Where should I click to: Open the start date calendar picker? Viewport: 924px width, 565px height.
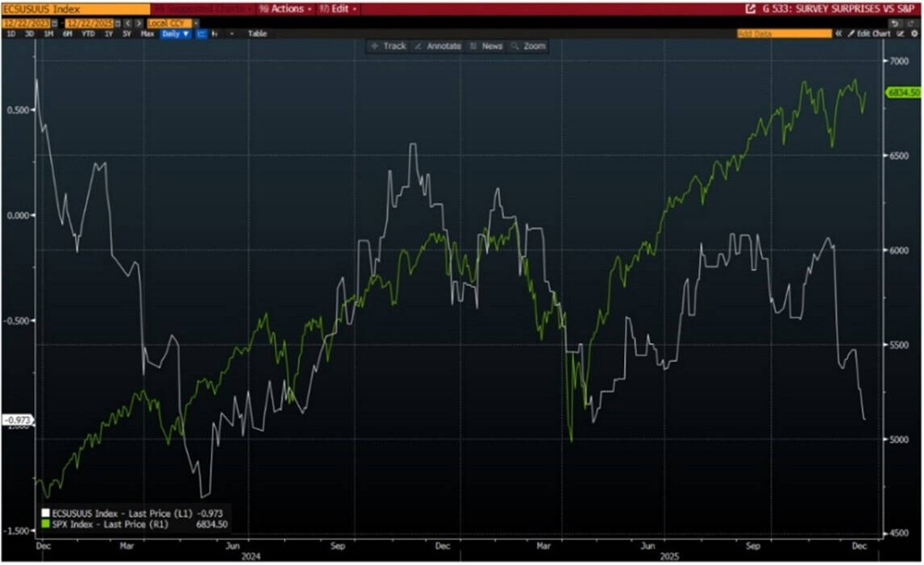[x=54, y=23]
